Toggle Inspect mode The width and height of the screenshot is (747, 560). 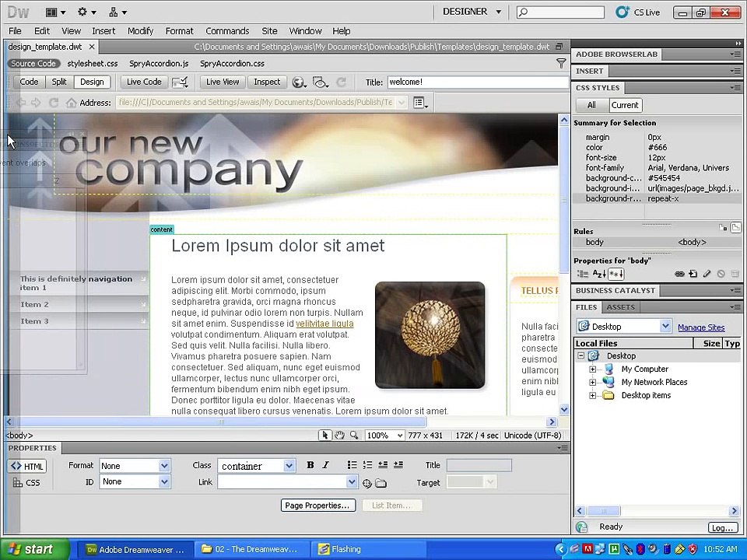pos(267,82)
